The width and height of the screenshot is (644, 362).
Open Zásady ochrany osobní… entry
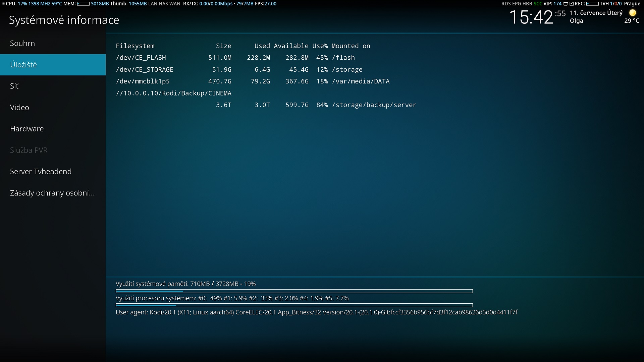53,193
